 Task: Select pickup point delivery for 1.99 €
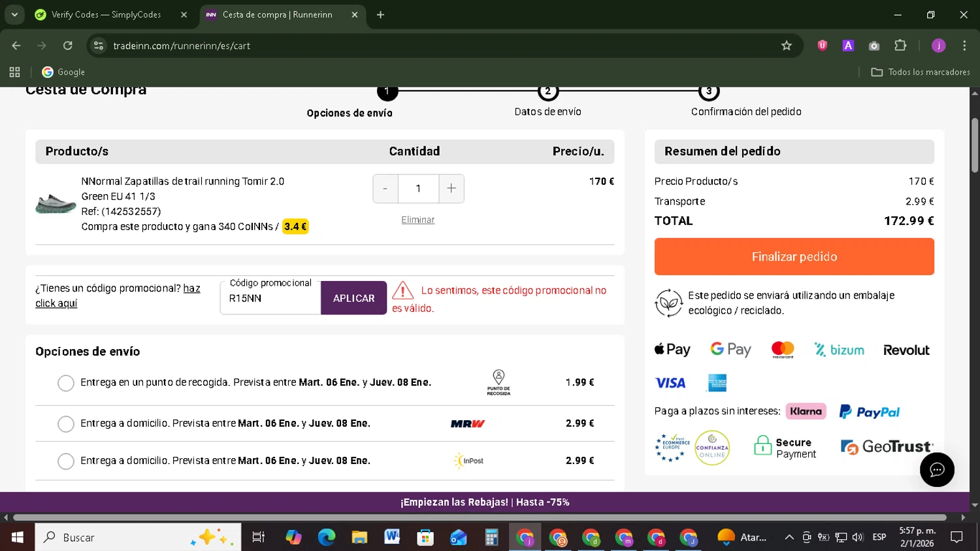click(x=66, y=383)
